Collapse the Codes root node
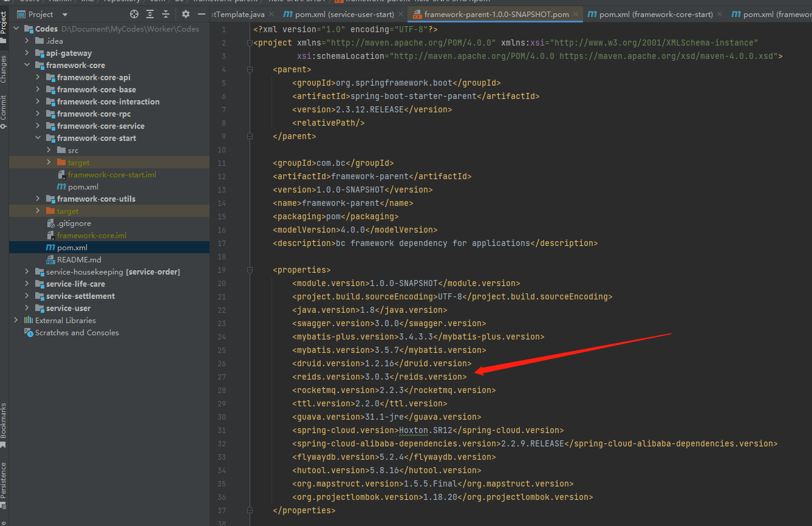Image resolution: width=812 pixels, height=526 pixels. [16, 29]
